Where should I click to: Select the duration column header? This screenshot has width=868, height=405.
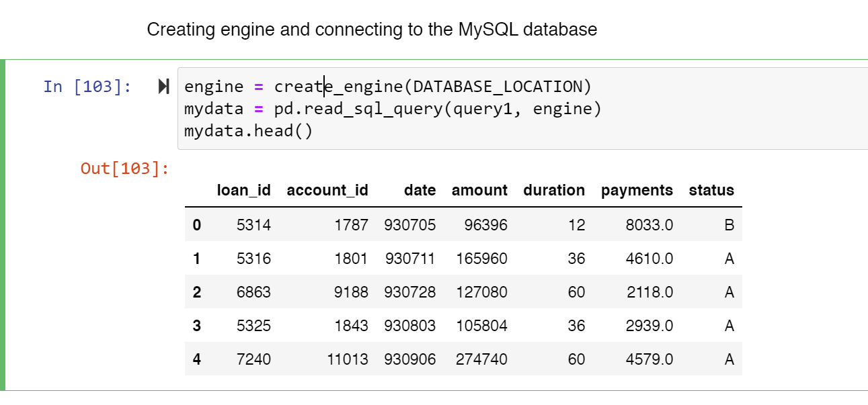[x=554, y=190]
